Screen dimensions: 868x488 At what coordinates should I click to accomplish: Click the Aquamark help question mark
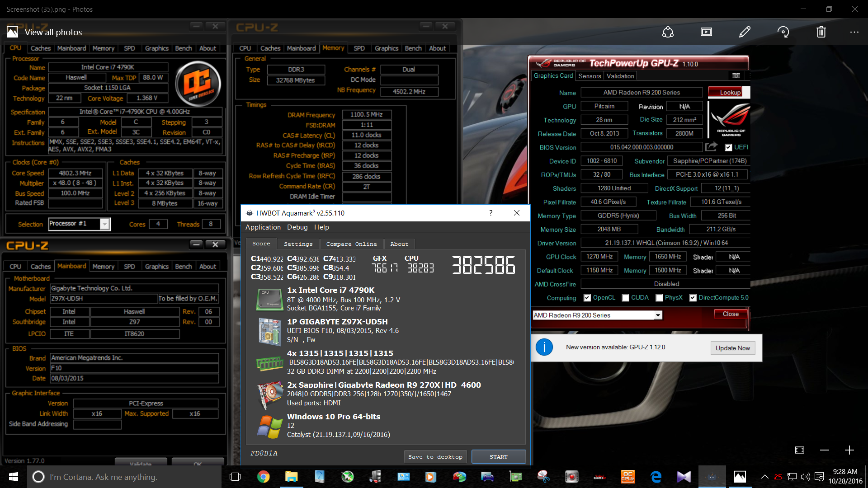point(491,213)
